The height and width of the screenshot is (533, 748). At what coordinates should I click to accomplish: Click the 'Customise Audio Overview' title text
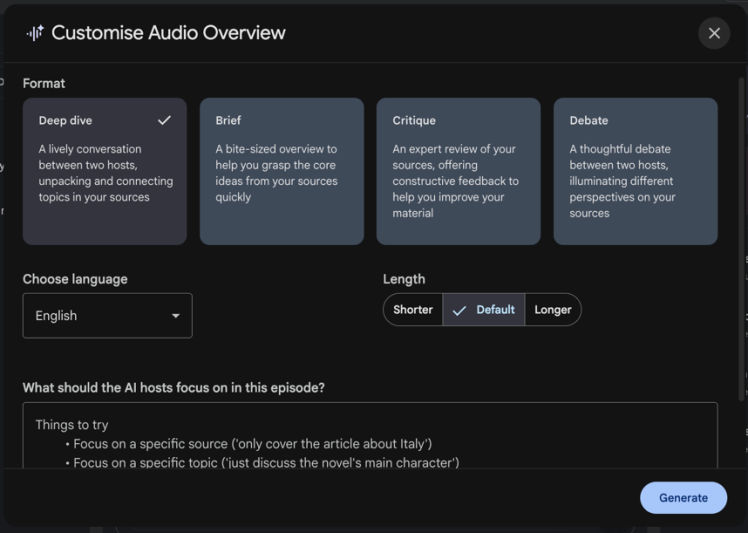168,33
